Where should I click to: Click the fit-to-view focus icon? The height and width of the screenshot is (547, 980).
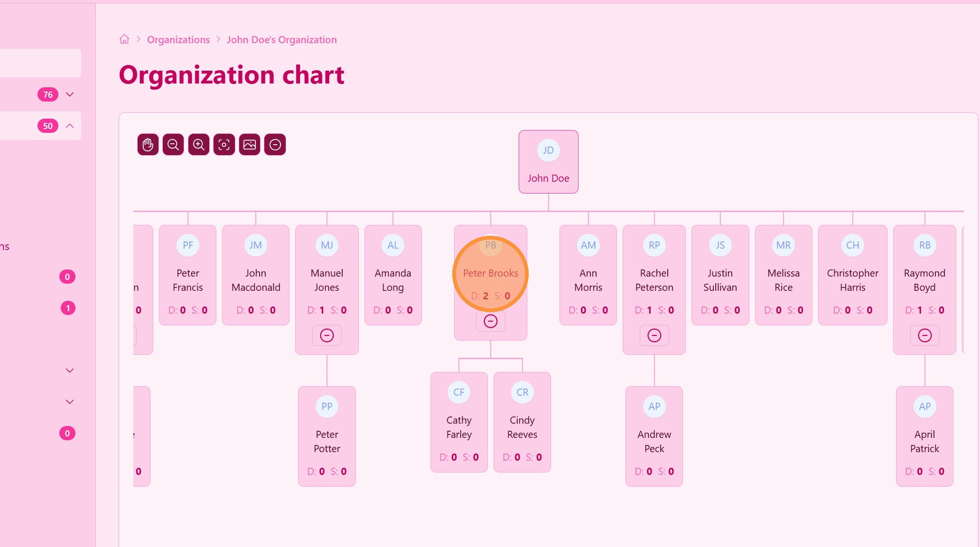(224, 145)
